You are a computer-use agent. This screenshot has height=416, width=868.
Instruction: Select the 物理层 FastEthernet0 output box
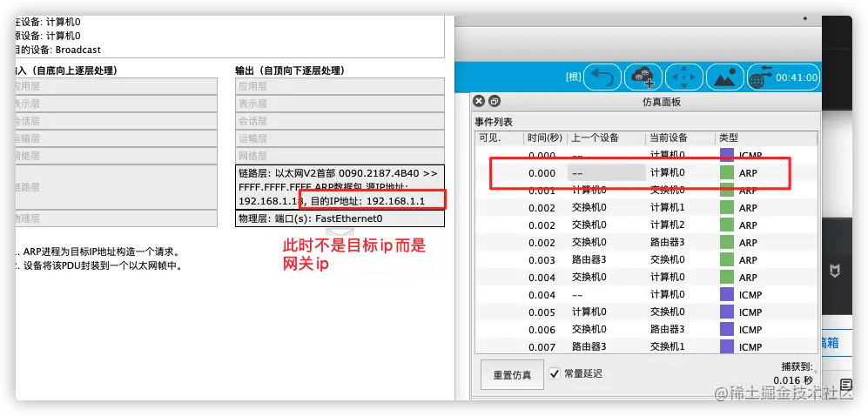[x=340, y=218]
